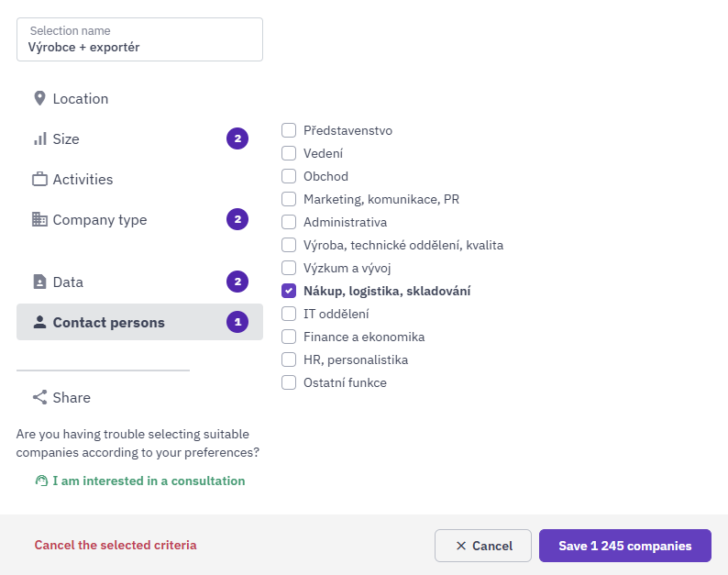Click the Share icon
The image size is (728, 575).
(40, 397)
